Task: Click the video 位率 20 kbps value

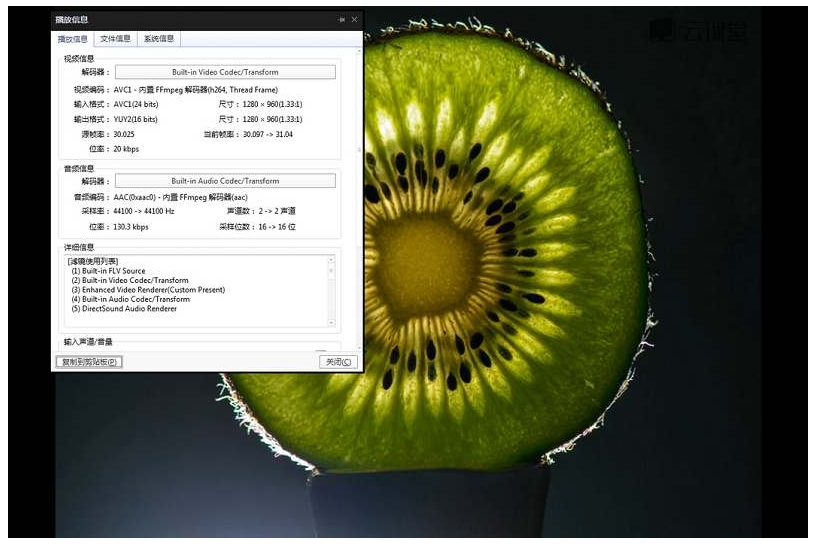Action: click(126, 149)
